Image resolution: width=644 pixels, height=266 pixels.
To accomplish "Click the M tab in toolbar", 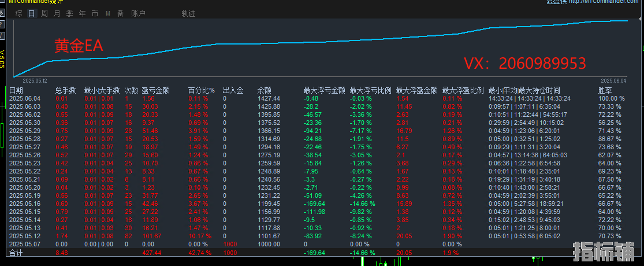I will 107,13.
